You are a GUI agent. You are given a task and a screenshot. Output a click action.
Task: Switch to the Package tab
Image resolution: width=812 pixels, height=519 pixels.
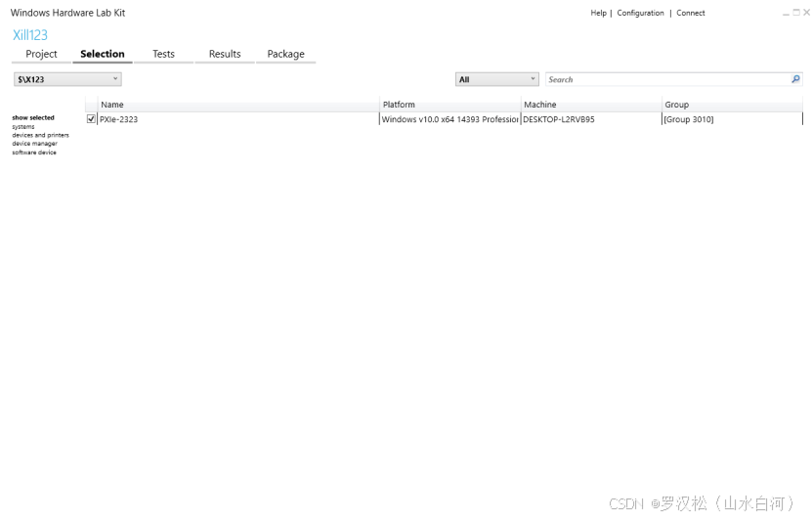pyautogui.click(x=286, y=54)
